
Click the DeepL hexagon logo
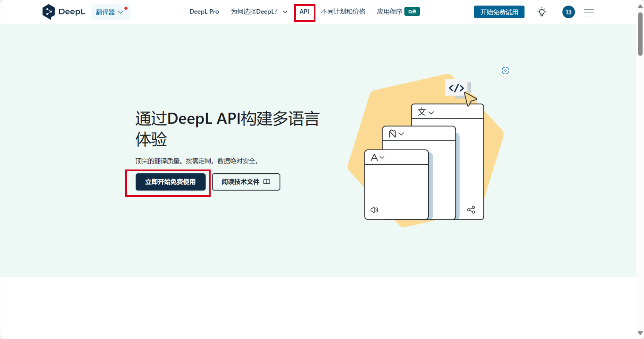tap(49, 12)
